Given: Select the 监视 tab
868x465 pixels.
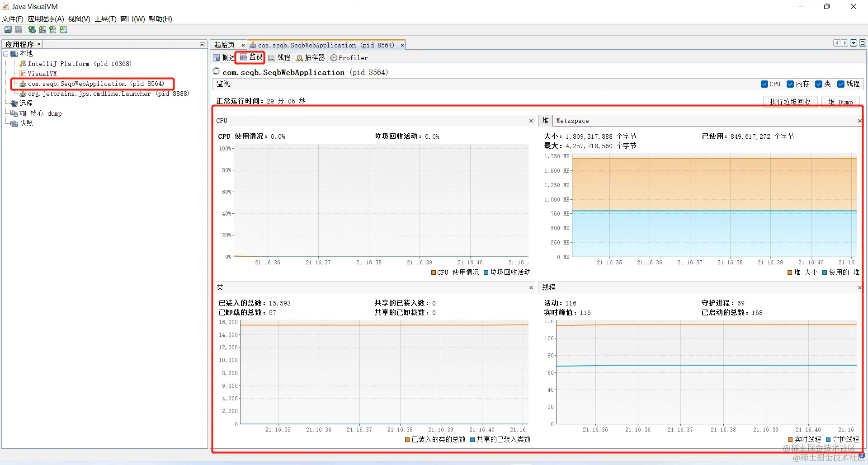Looking at the screenshot, I should (251, 57).
